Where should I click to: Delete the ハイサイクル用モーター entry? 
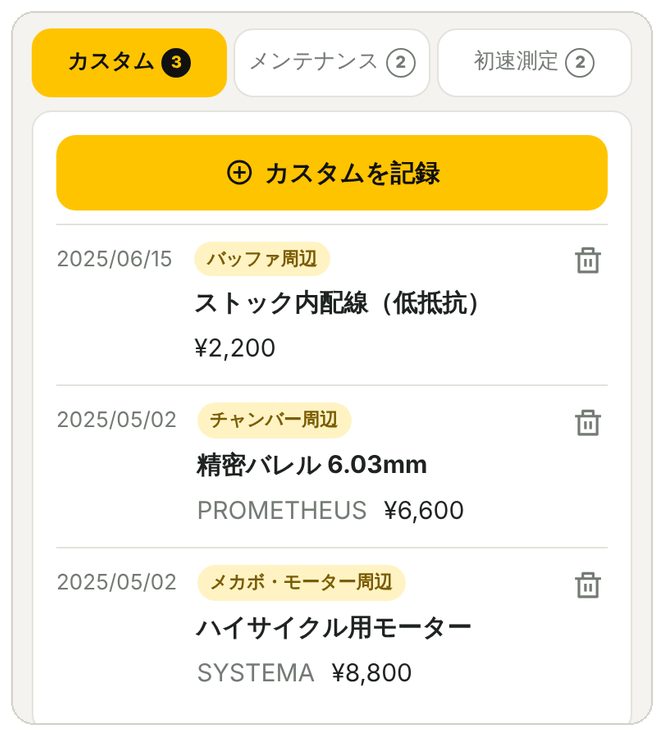[588, 585]
